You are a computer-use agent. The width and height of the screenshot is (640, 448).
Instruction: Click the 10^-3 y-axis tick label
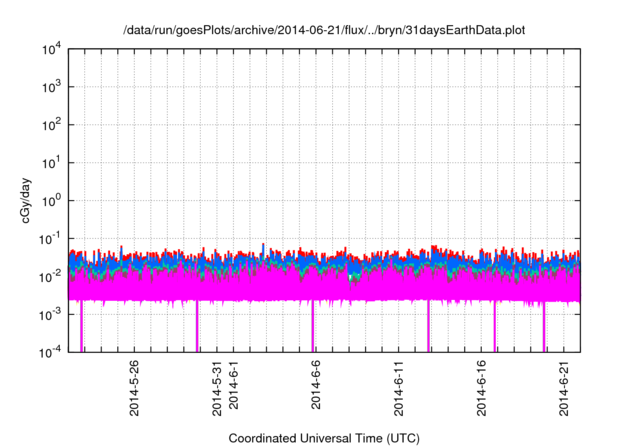click(51, 314)
